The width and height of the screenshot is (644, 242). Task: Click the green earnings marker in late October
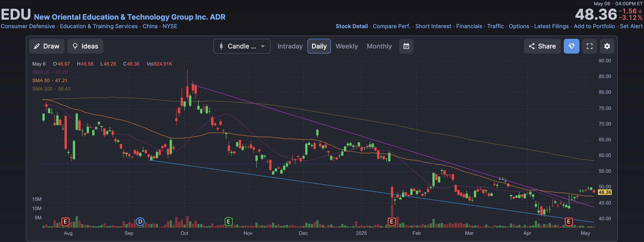(x=228, y=222)
